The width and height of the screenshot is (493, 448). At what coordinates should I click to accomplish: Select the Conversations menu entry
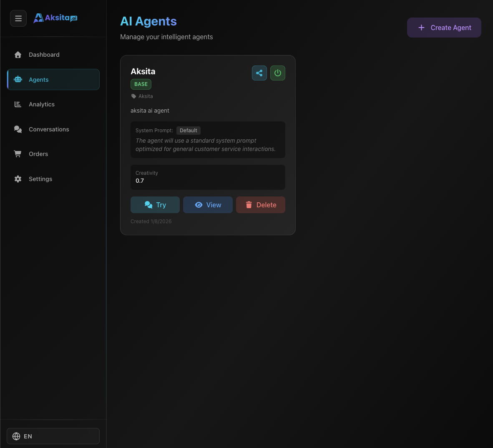(x=49, y=129)
